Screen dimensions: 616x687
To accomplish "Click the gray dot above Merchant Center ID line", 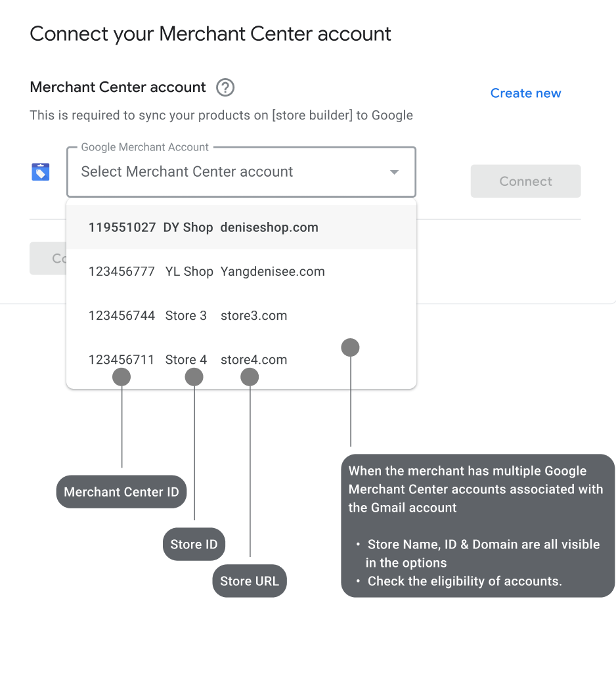I will 121,377.
